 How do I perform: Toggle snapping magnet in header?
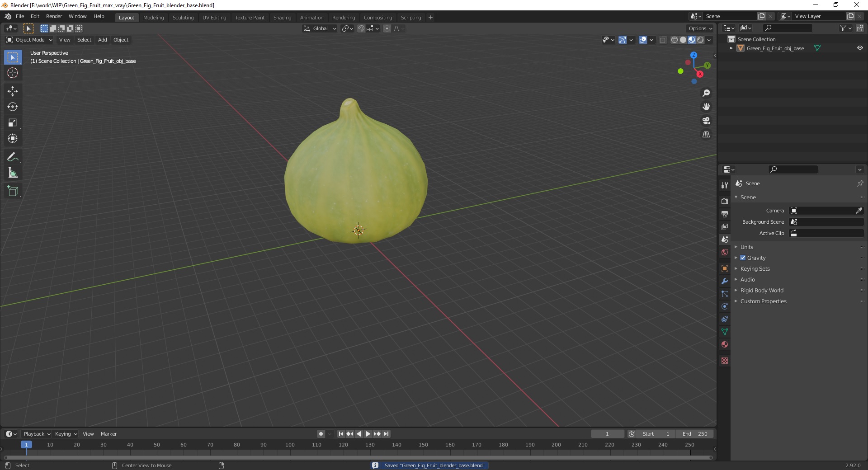361,28
